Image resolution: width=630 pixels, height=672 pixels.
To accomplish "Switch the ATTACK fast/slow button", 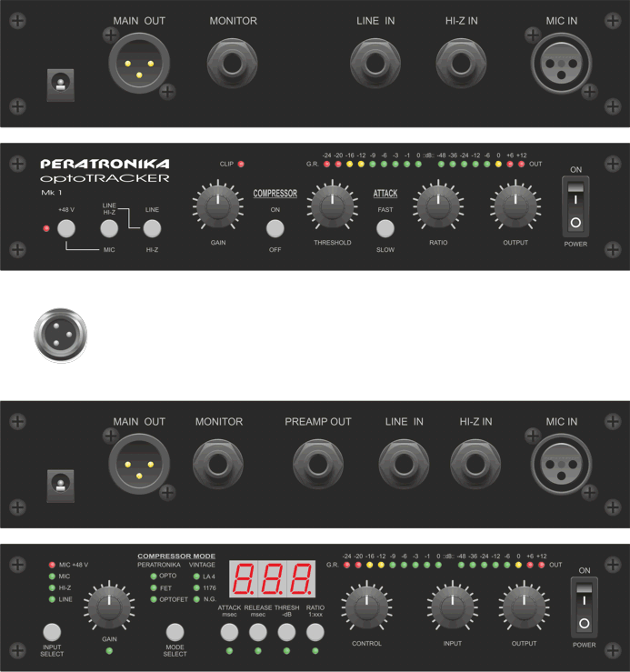I will click(x=385, y=228).
